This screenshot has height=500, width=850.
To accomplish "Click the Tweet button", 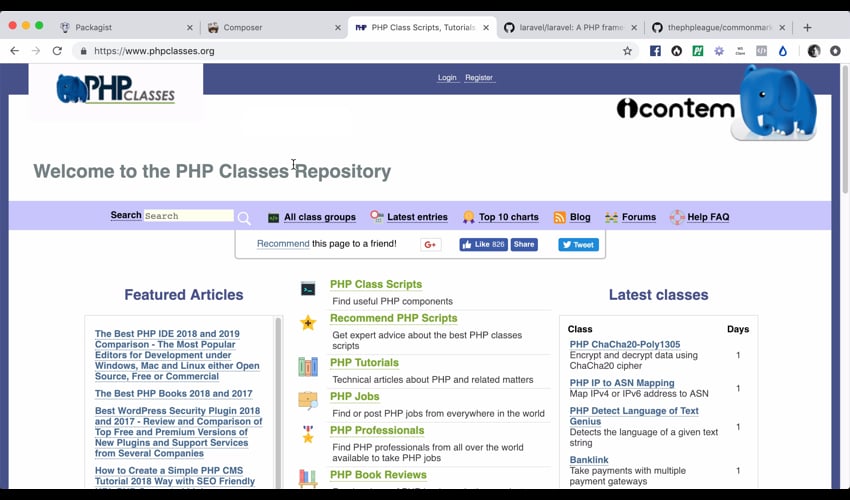I will coord(578,245).
